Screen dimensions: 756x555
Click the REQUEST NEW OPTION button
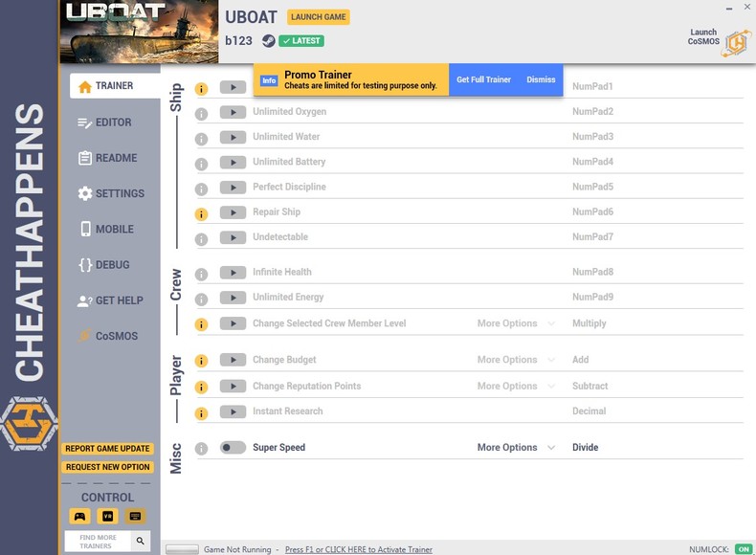107,467
